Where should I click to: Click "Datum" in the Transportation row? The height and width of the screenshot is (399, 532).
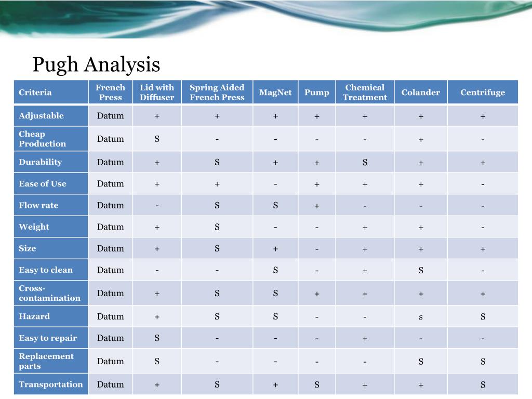[x=111, y=384]
